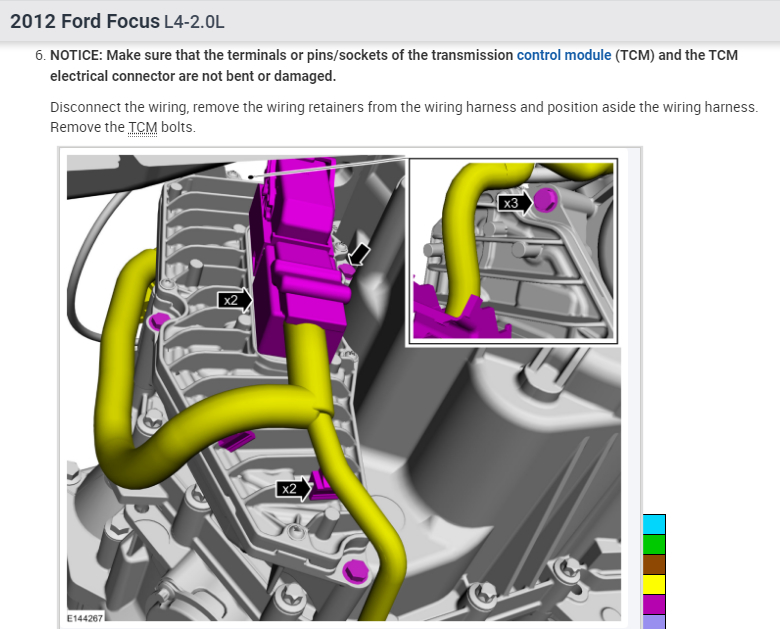Screen dimensions: 780x629
Task: Click the TCM removal diagram image
Action: tap(344, 388)
